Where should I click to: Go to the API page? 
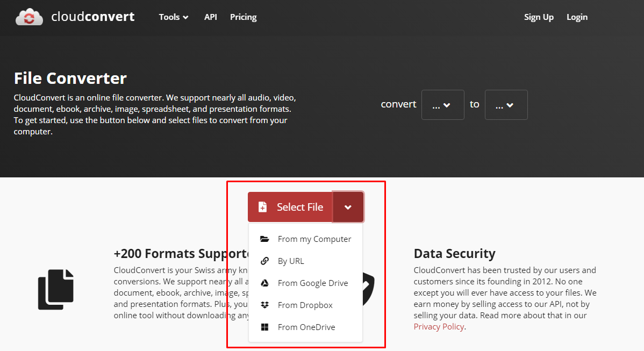[x=211, y=17]
